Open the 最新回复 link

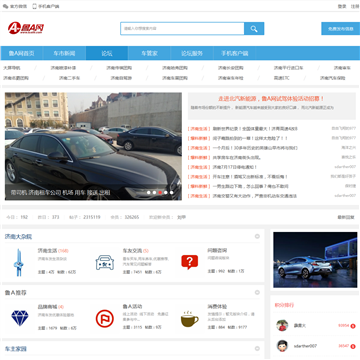click(x=346, y=217)
